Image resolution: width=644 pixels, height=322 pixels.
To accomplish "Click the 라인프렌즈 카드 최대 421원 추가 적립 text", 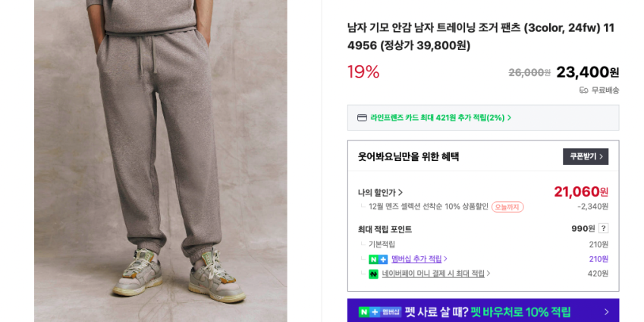I will point(438,118).
